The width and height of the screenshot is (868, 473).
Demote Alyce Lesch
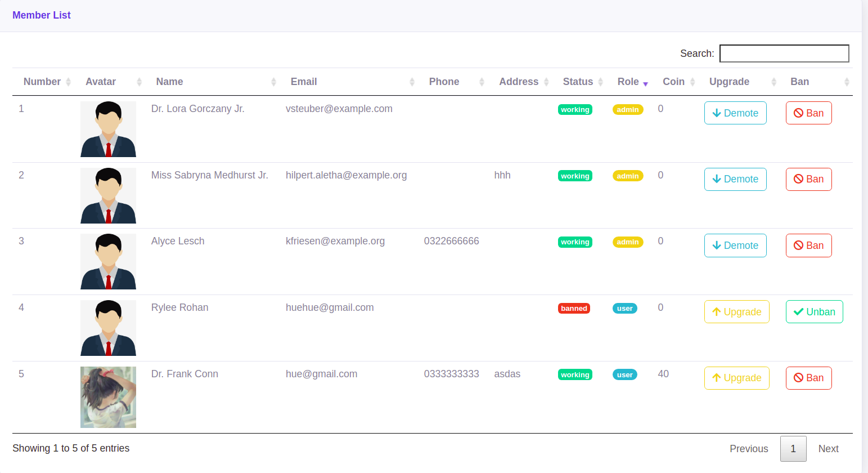click(x=735, y=246)
